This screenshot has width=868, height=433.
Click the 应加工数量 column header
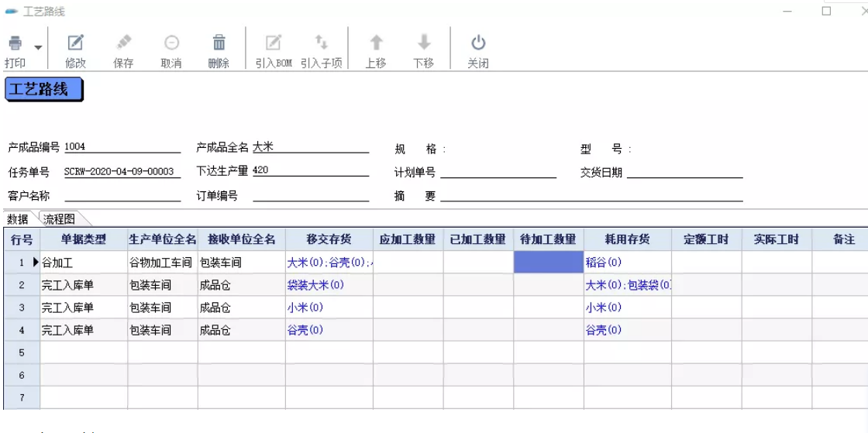[x=408, y=239]
